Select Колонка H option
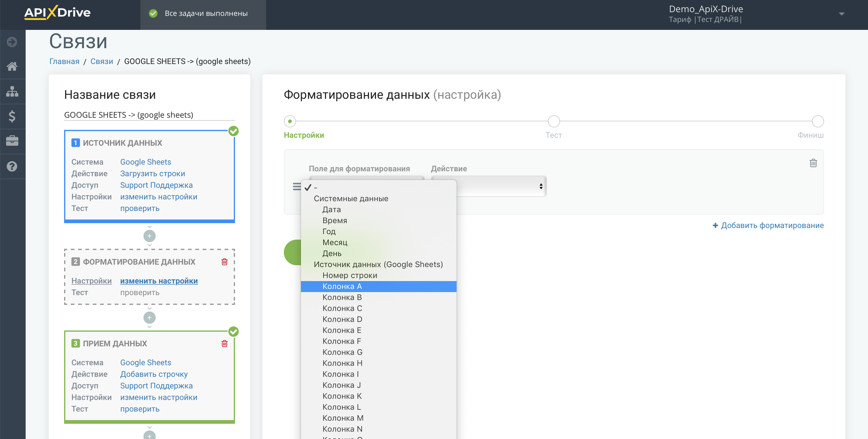868x439 pixels. point(378,363)
